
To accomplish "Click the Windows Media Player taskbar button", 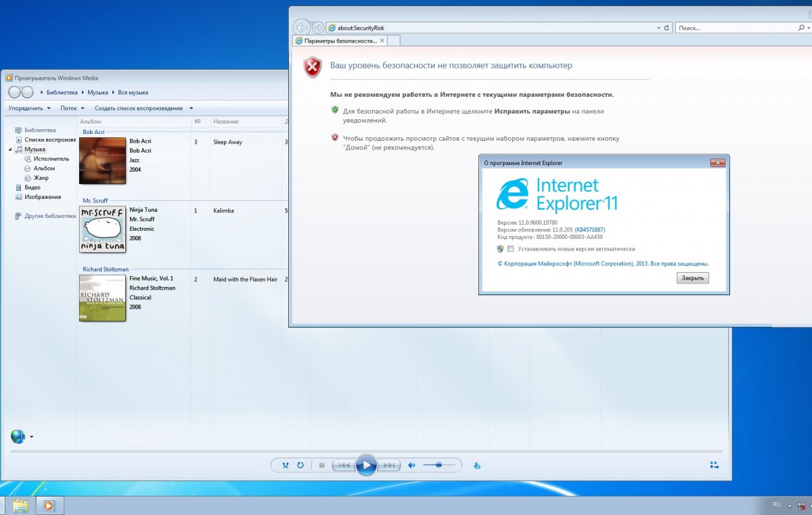I will tap(49, 506).
